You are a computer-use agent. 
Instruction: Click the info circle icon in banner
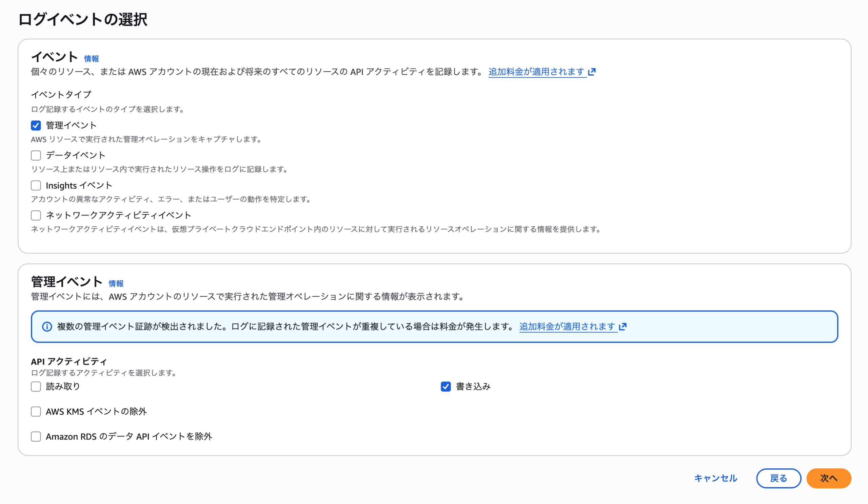pos(47,326)
